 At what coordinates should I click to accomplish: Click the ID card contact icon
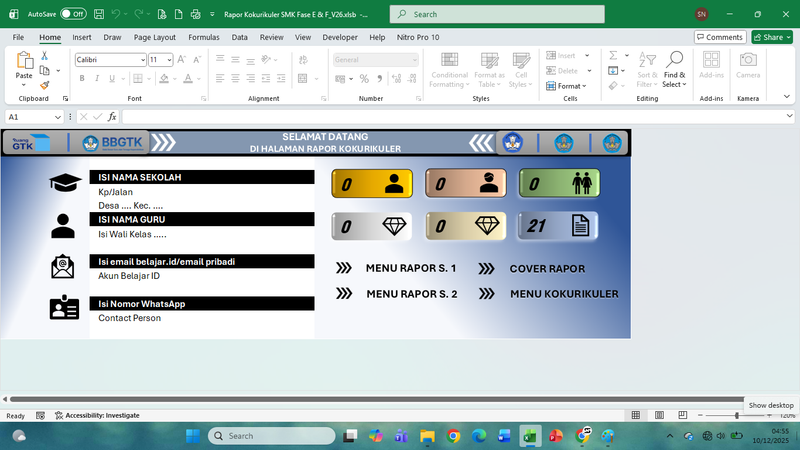coord(64,307)
